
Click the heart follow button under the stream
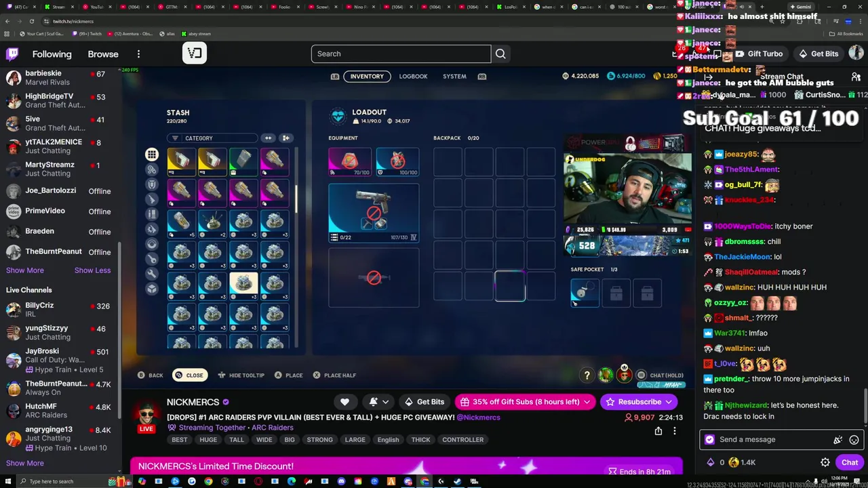pos(344,402)
